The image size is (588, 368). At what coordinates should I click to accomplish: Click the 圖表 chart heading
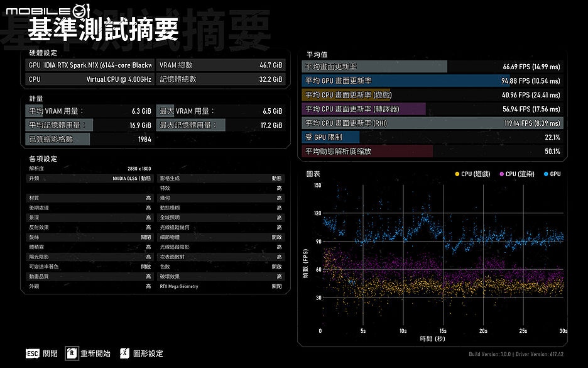pyautogui.click(x=313, y=174)
